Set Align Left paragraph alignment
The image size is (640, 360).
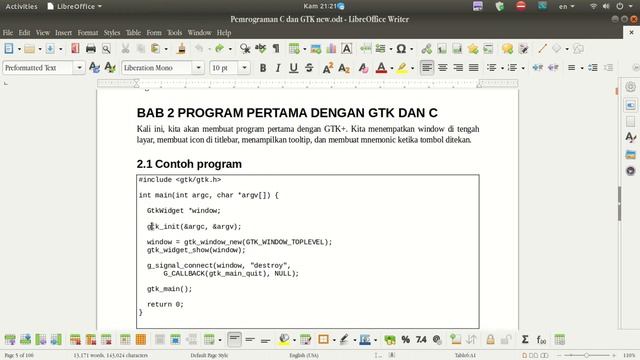click(427, 67)
